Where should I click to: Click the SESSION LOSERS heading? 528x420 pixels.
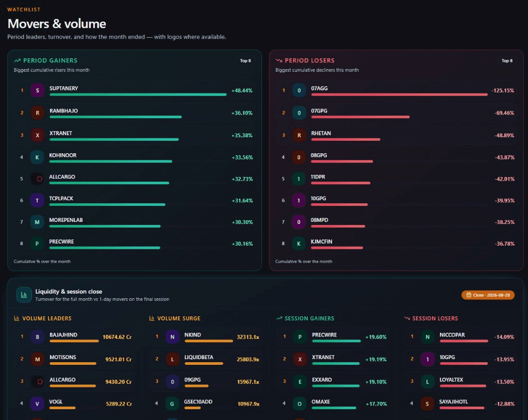click(x=435, y=318)
